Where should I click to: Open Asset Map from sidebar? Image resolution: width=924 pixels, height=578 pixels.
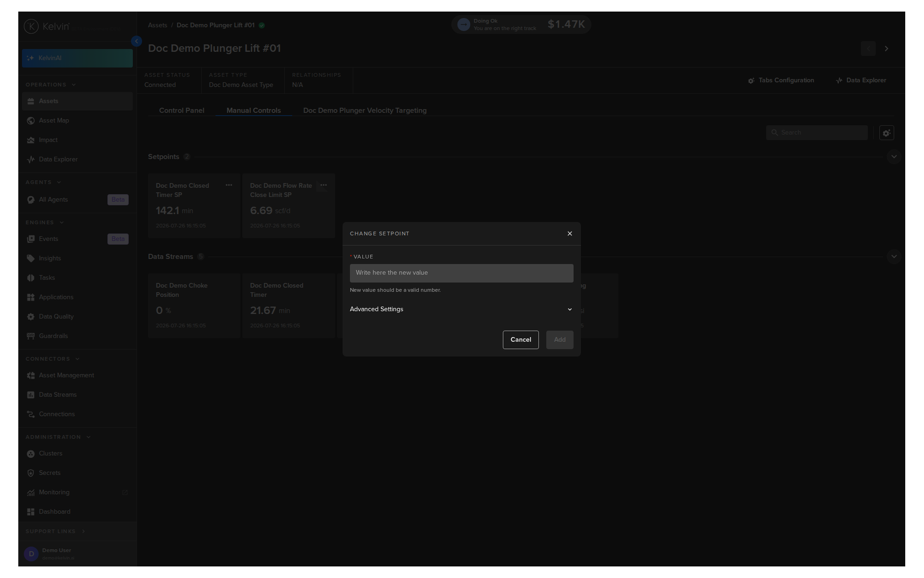(x=77, y=121)
